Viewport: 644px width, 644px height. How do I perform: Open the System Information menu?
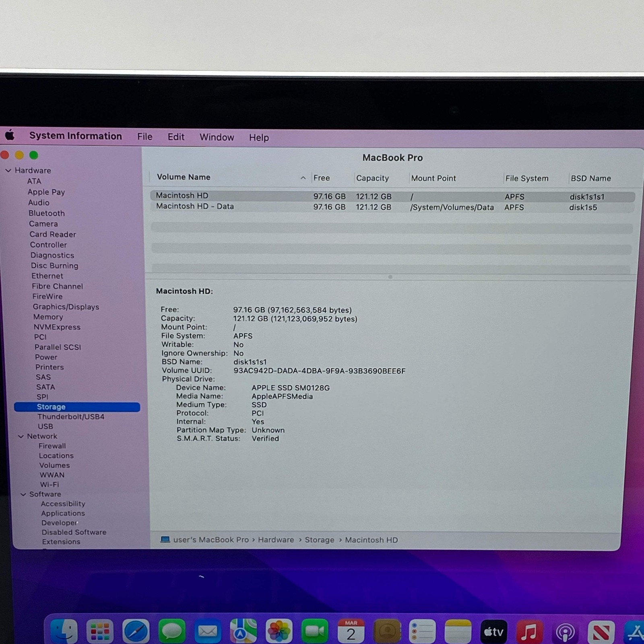[x=76, y=136]
